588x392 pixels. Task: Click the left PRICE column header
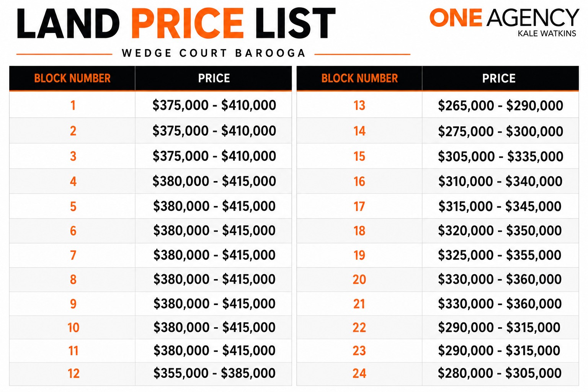(x=214, y=78)
